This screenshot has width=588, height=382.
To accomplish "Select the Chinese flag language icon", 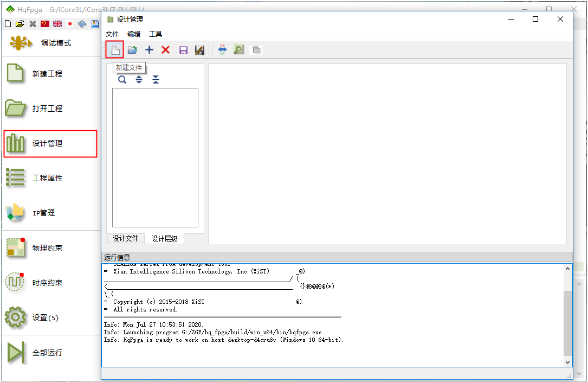I will (x=45, y=24).
